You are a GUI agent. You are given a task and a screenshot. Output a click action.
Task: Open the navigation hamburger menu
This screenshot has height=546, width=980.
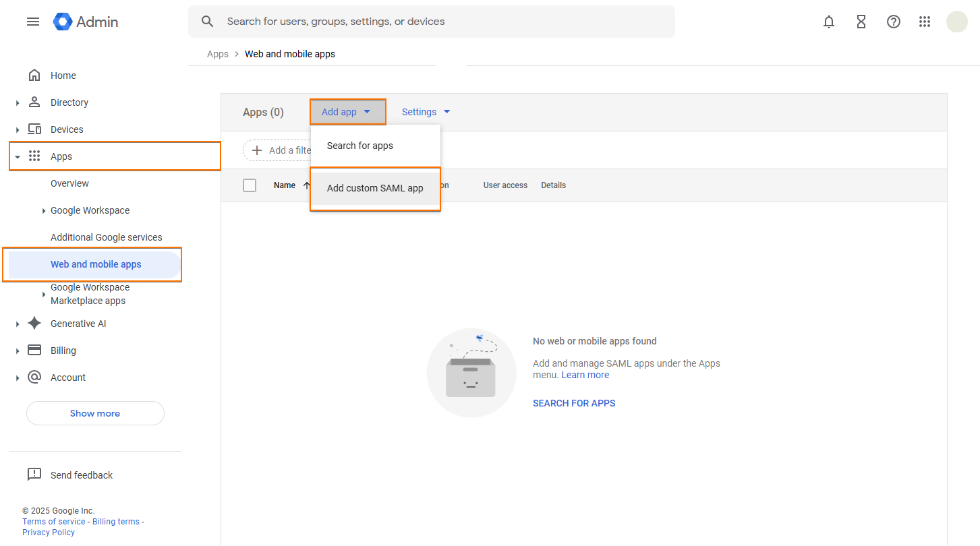coord(32,21)
